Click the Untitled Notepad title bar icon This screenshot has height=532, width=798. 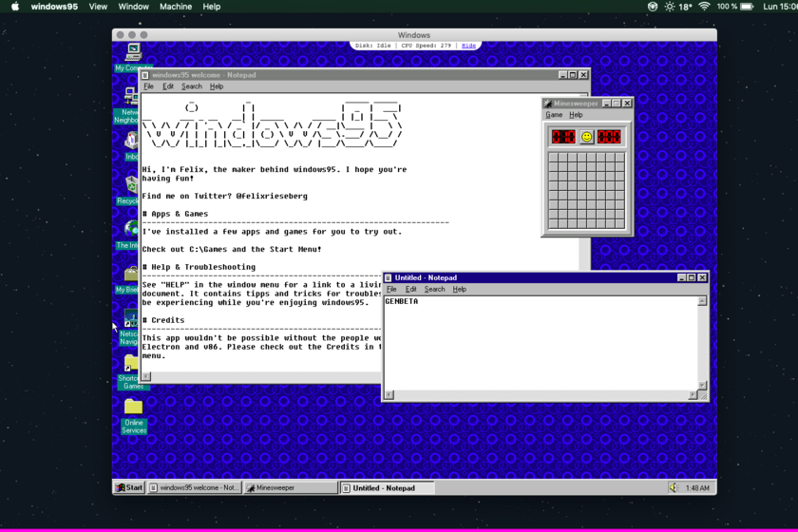[389, 278]
